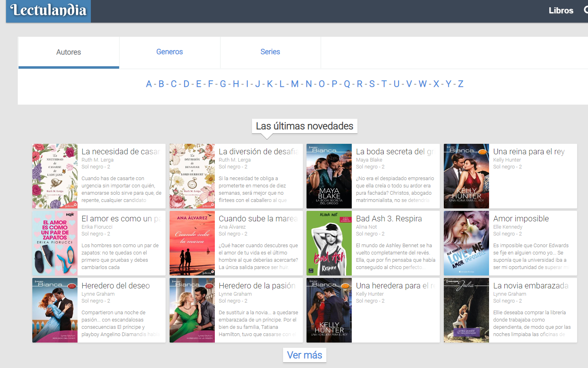Open author Elle Kennedy
588x368 pixels.
(508, 227)
